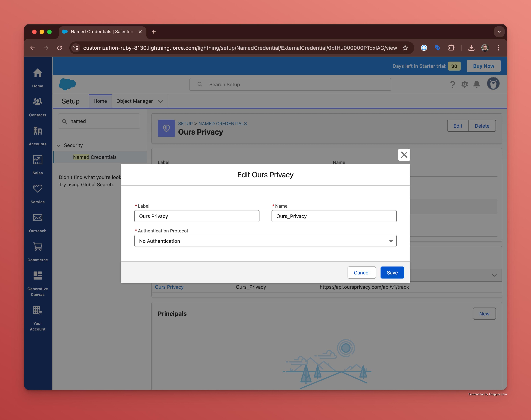Click the notifications bell icon
Screen dimensions: 531x420
(477, 84)
